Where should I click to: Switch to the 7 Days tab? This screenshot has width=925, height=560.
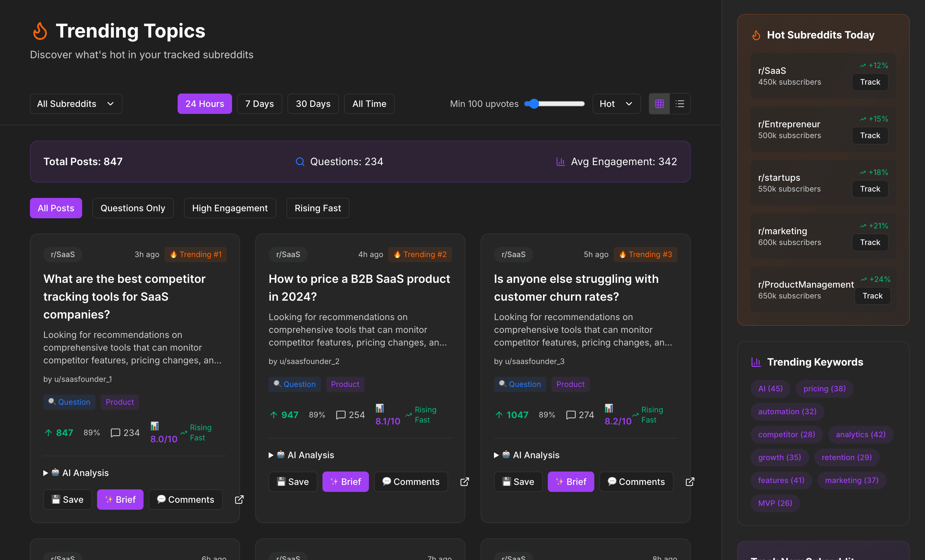259,104
